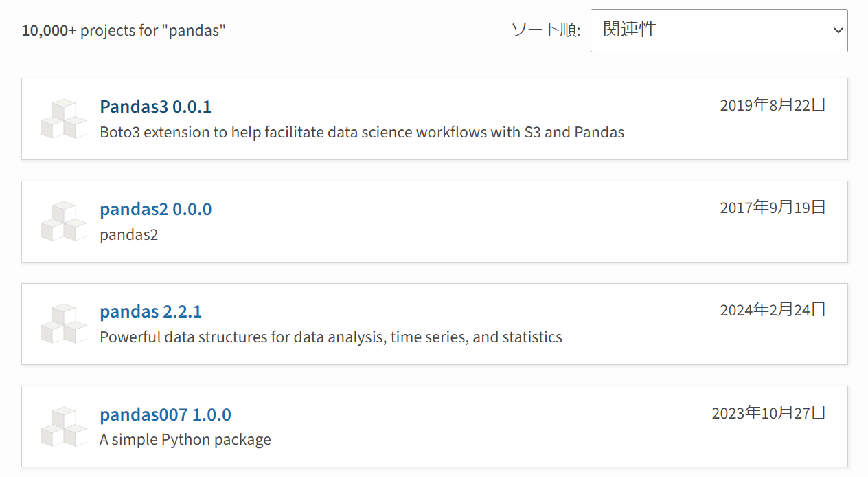Click the package icon next to pandas2 0.0.0
Image resolution: width=868 pixels, height=477 pixels.
coord(63,221)
